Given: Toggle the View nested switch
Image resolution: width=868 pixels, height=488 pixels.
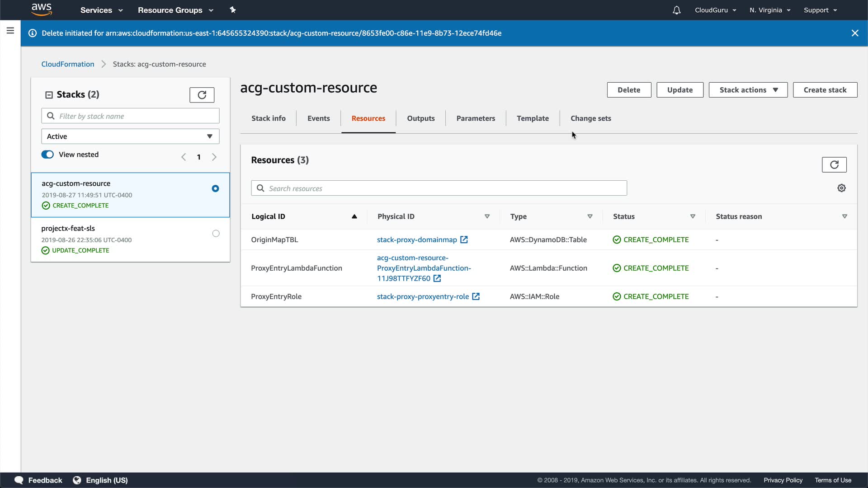Looking at the screenshot, I should tap(47, 155).
